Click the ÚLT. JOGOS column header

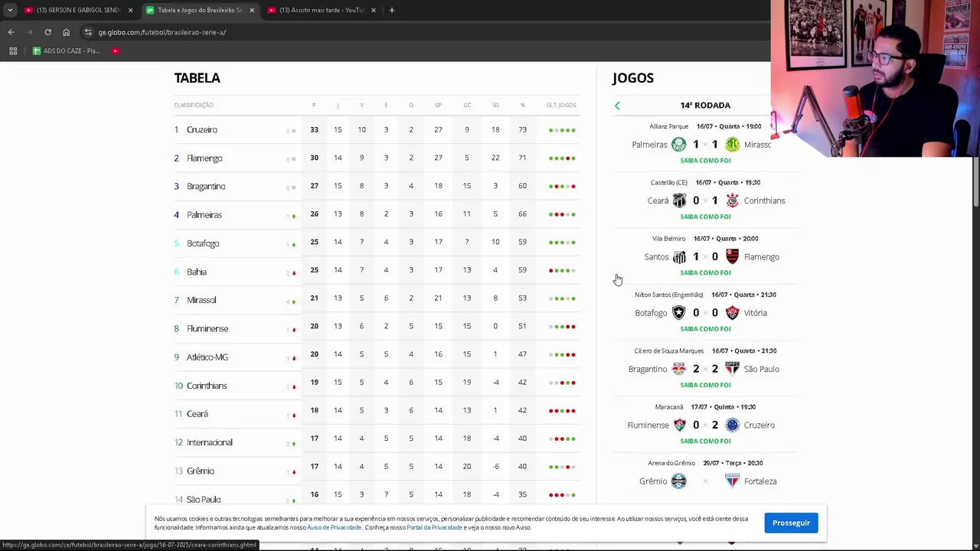(561, 105)
